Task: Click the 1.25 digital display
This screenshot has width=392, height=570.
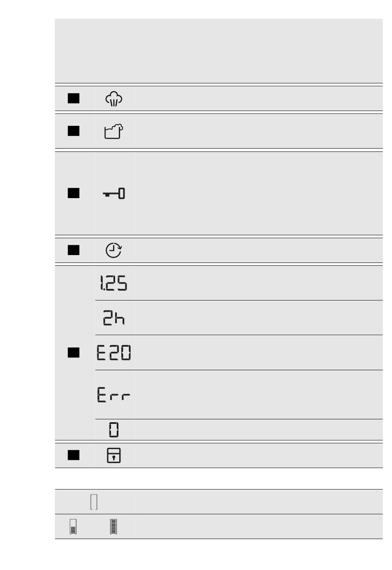Action: 113,283
